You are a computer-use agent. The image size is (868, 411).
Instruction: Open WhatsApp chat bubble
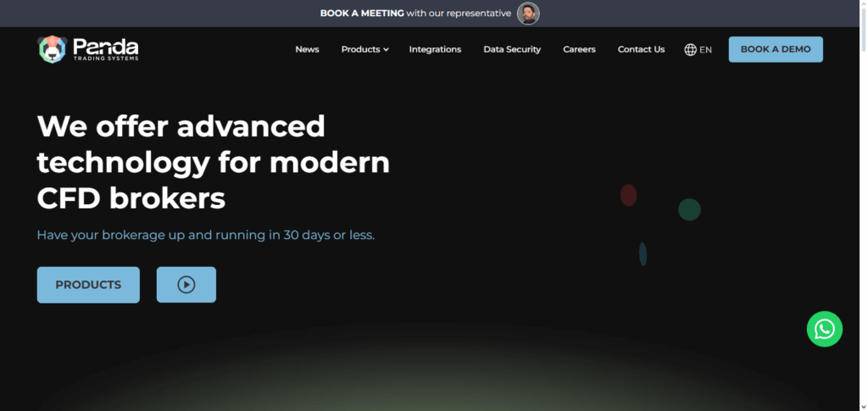pos(824,329)
